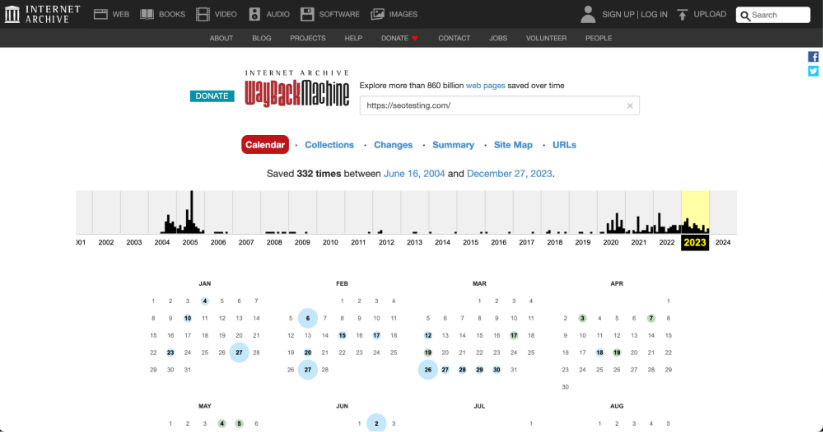Open January 23 snapshot
The width and height of the screenshot is (823, 432).
click(170, 352)
